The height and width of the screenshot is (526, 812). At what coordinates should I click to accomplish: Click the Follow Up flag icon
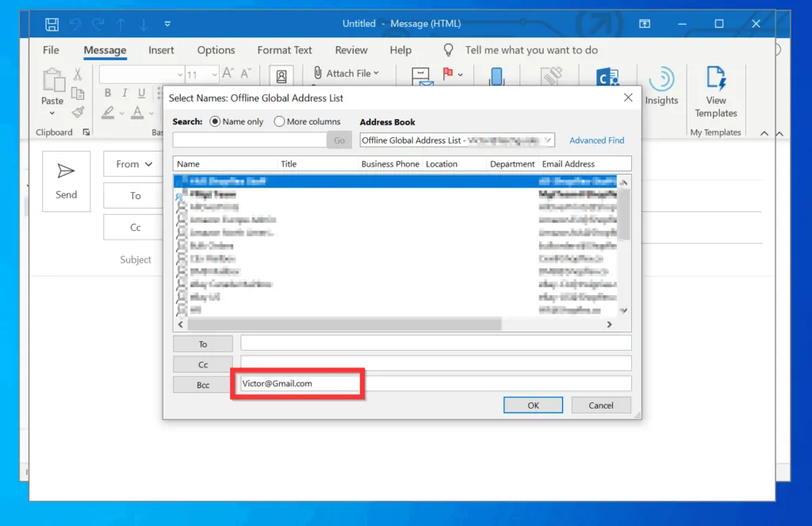tap(447, 73)
